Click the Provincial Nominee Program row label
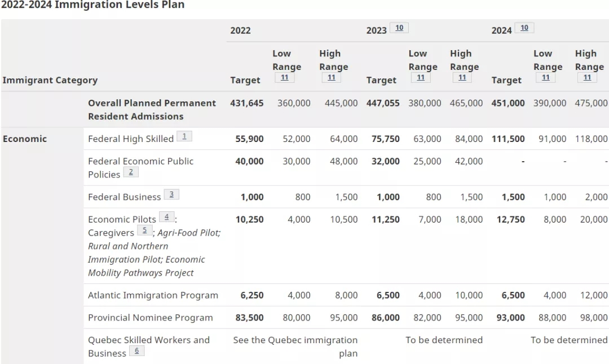 [150, 318]
